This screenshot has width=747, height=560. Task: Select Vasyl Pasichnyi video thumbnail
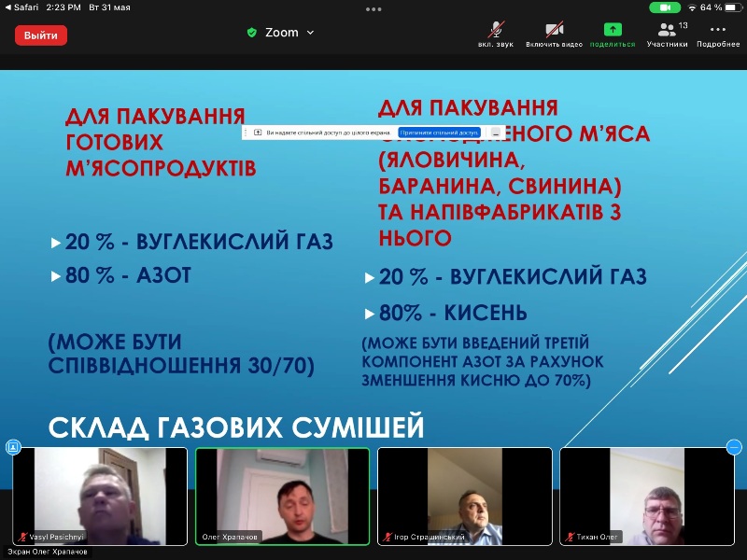100,497
